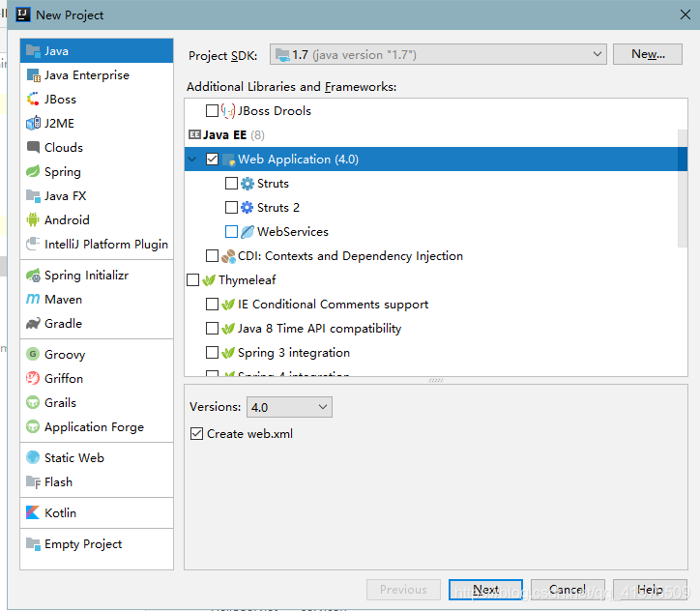Select the Application Forge icon
Viewport: 700px width, 611px height.
coord(33,426)
